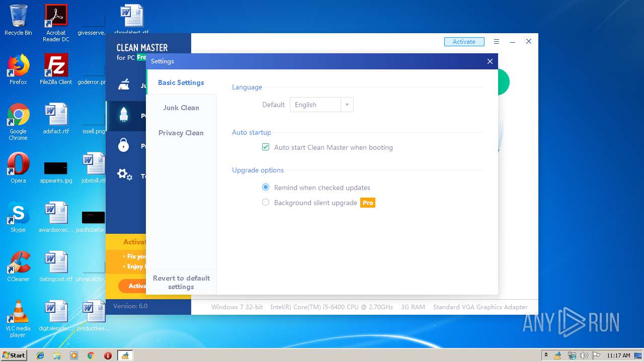Open the Privacy lock icon in Clean Master sidebar
This screenshot has height=362, width=644.
coord(124,145)
